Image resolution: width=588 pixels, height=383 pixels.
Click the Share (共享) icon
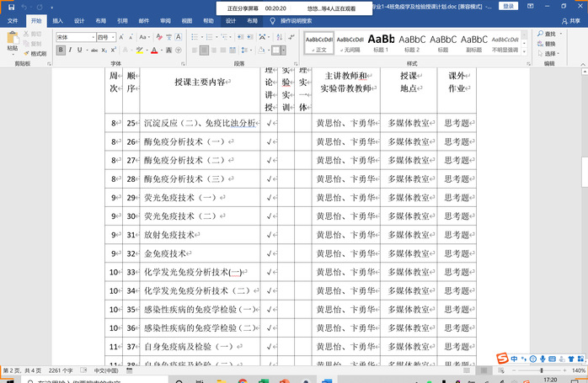pos(572,19)
